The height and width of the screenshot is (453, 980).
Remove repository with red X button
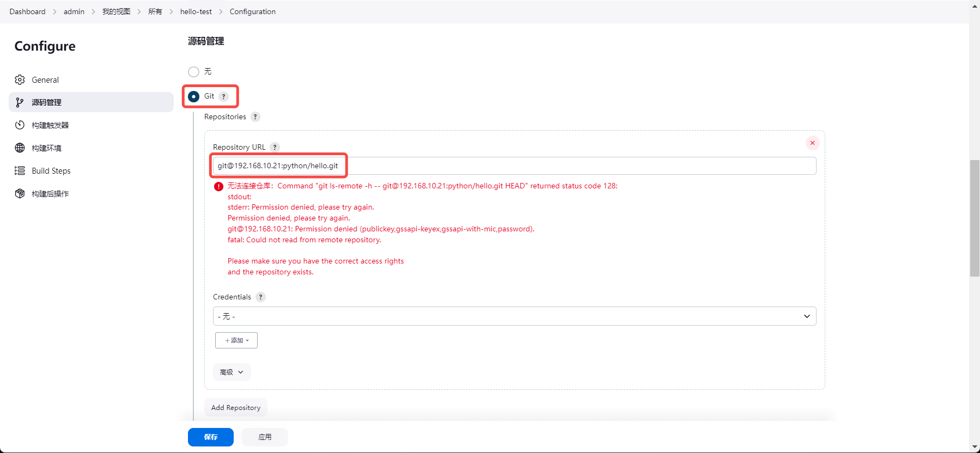click(812, 143)
